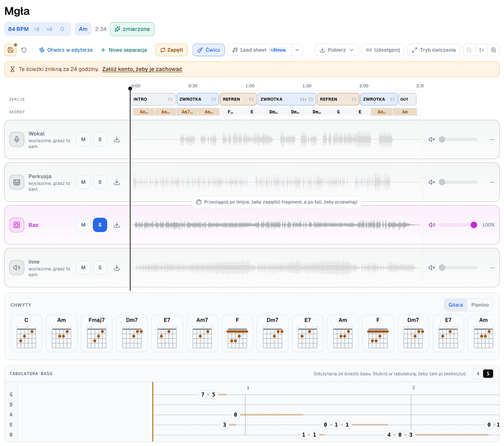Open the Pobierz download dropdown
This screenshot has width=504, height=446.
[337, 50]
